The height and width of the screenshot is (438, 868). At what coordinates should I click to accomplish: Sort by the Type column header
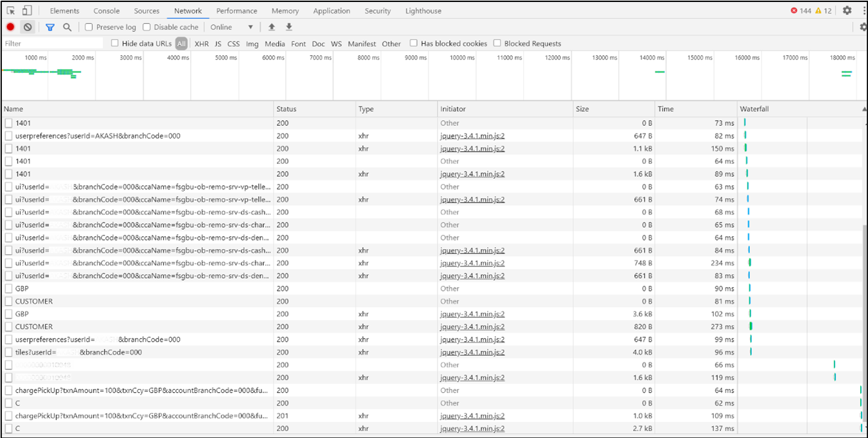point(397,109)
